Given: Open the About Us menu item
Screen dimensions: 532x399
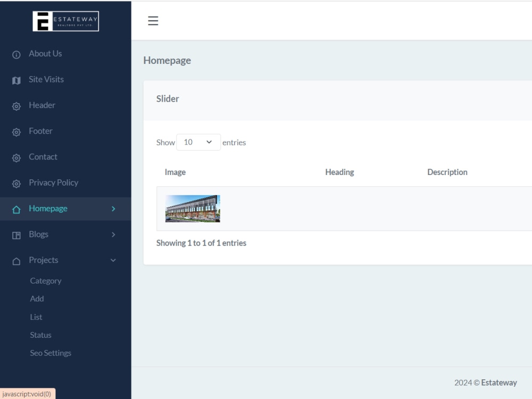Looking at the screenshot, I should click(x=45, y=54).
